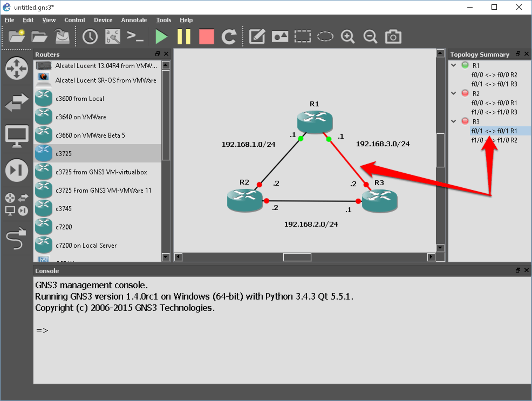Select Alcatel Lucent SR-OS from VMWare template
The height and width of the screenshot is (401, 532).
point(98,80)
